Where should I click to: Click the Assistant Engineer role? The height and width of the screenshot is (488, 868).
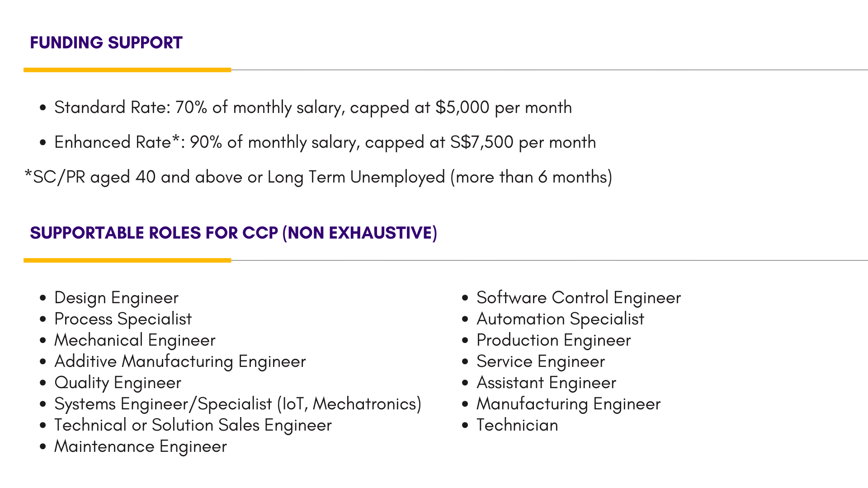(546, 383)
